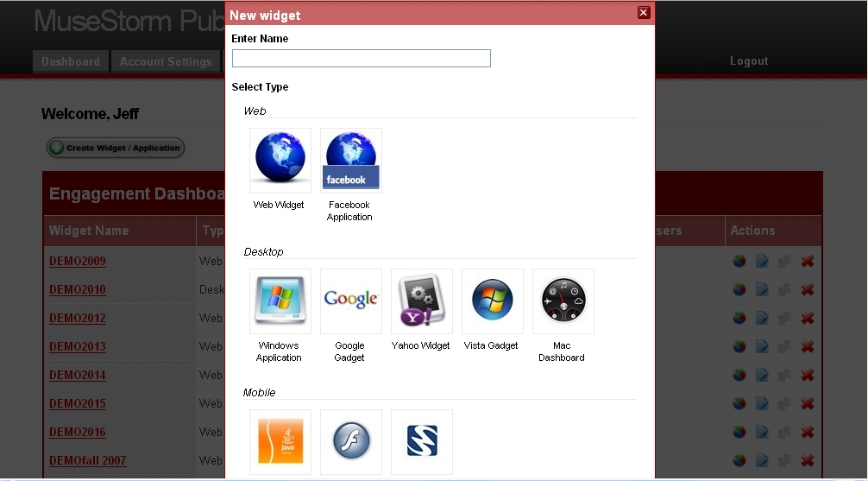Select the Web Widget globe icon
This screenshot has width=868, height=481.
280,161
